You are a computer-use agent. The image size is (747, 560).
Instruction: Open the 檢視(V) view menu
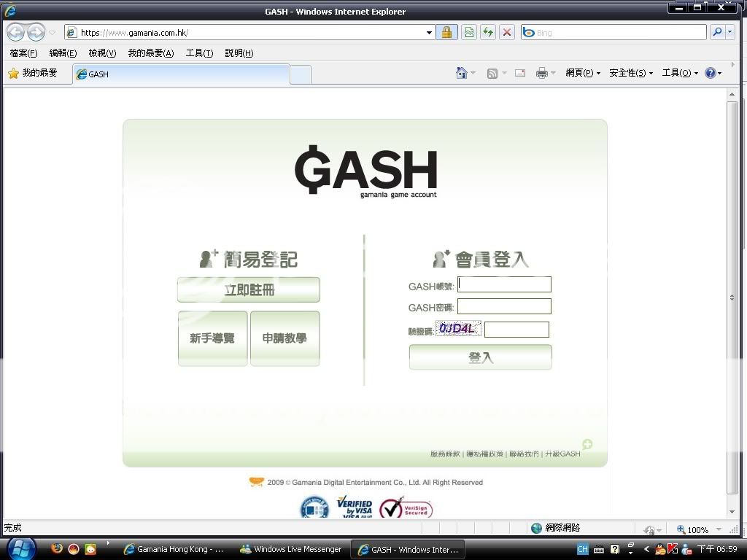[102, 53]
